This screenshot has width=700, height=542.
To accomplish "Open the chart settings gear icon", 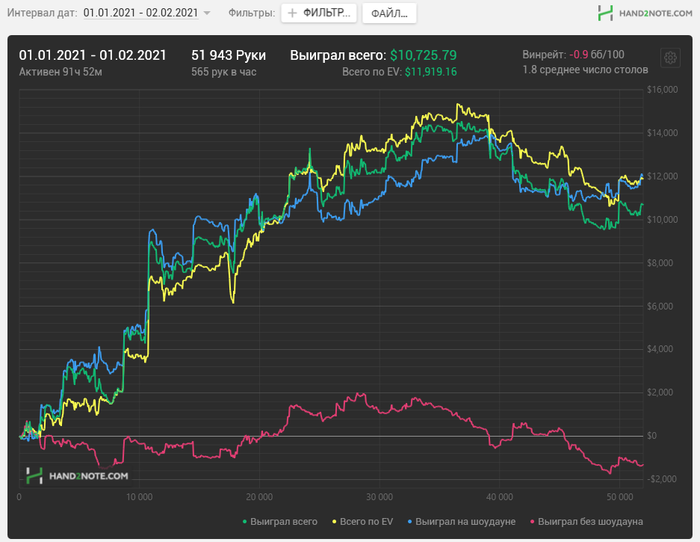I will tap(670, 58).
